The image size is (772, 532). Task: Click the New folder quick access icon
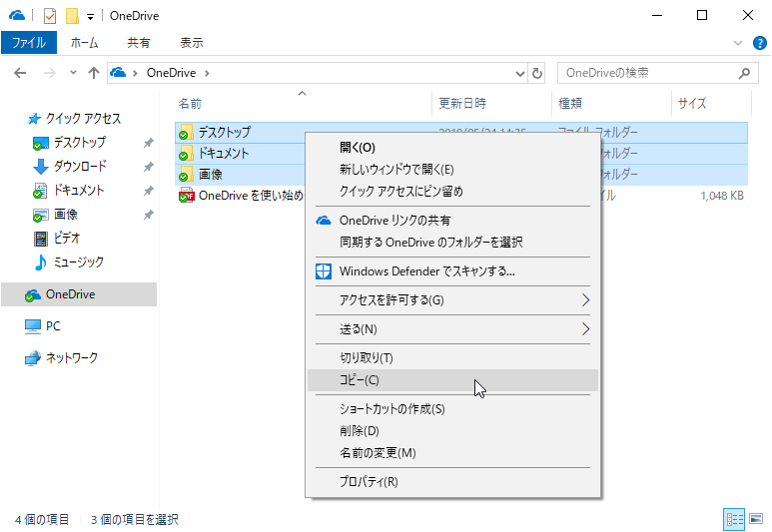pos(72,16)
